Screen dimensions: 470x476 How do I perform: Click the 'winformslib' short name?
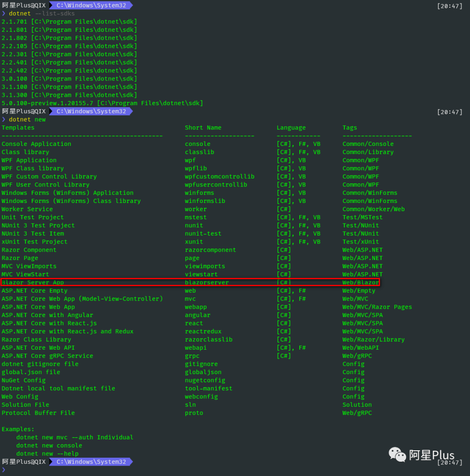point(205,201)
